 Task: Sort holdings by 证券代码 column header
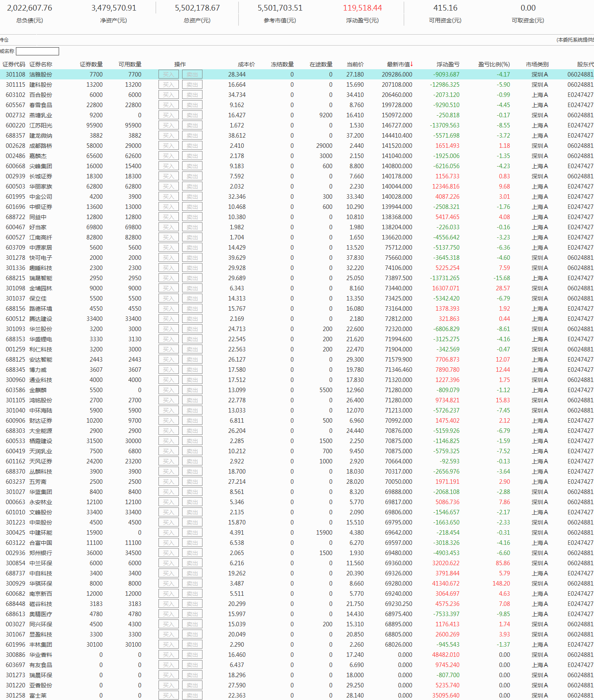pyautogui.click(x=14, y=64)
